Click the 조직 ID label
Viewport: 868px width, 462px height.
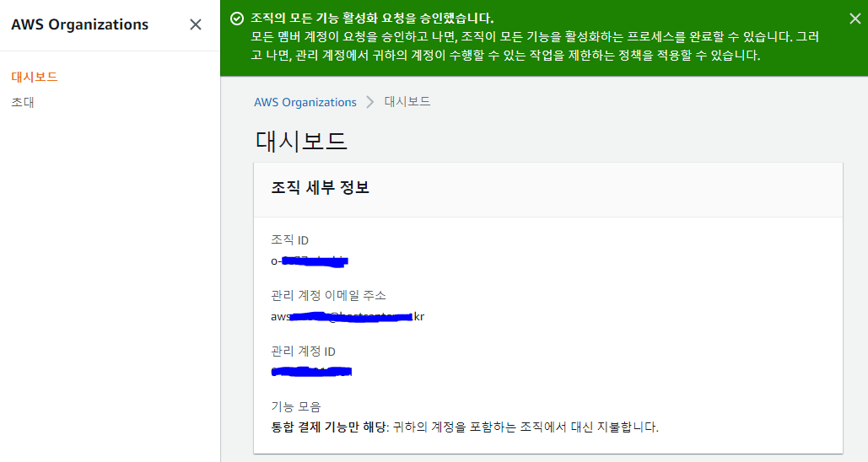289,240
